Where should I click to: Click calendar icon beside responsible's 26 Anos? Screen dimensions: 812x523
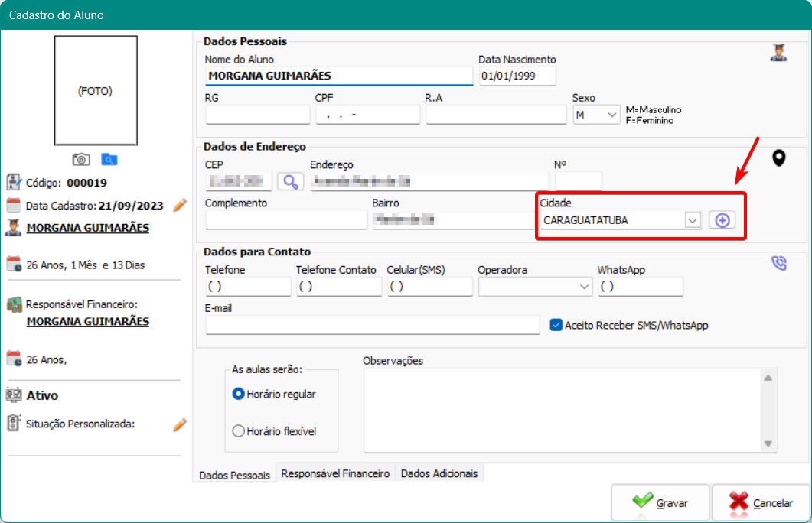pos(14,359)
